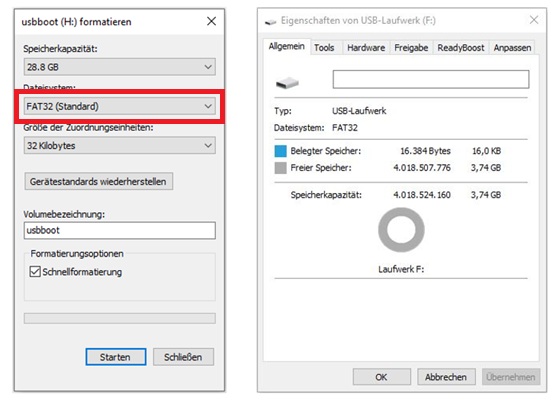This screenshot has width=553, height=400.
Task: Click the Laufwerk F: label
Action: point(401,269)
